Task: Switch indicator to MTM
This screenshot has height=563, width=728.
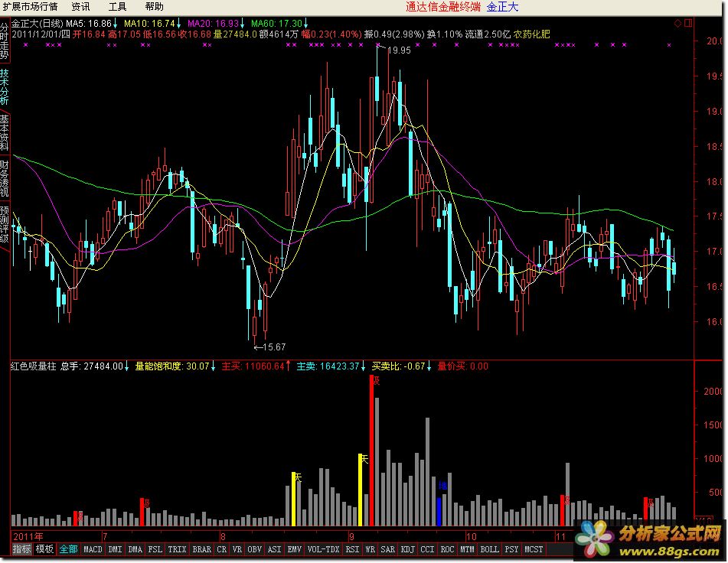Action: click(467, 549)
